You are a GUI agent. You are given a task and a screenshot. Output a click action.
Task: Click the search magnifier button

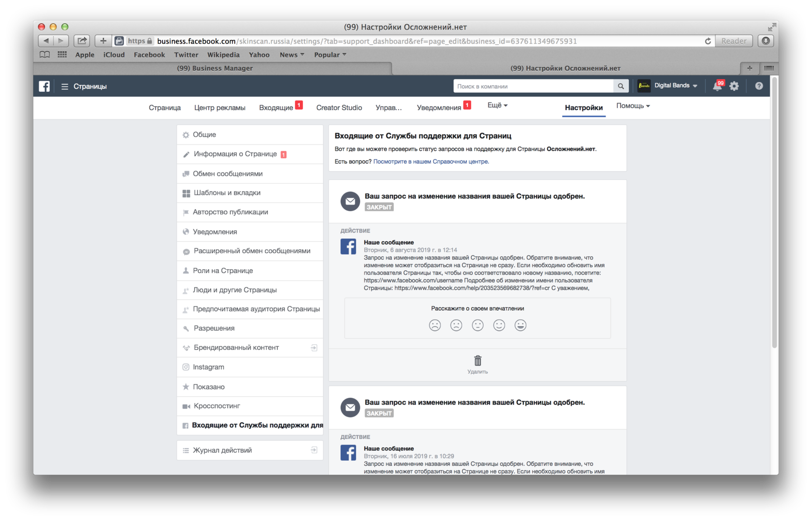coord(621,86)
